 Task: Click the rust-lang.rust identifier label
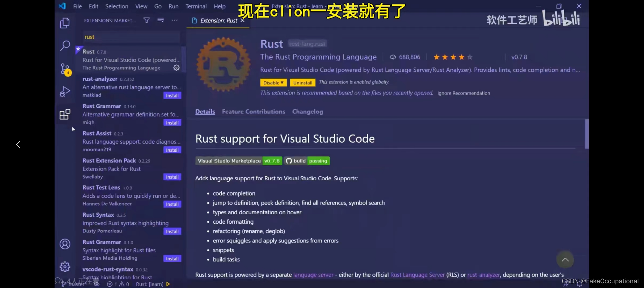point(307,44)
